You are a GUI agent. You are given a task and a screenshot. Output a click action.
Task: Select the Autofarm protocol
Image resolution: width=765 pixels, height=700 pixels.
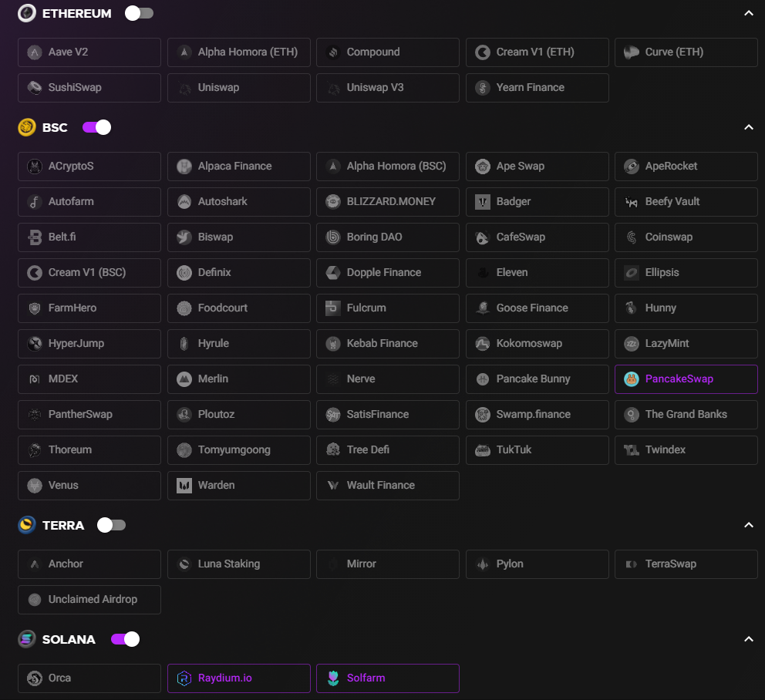coord(89,201)
